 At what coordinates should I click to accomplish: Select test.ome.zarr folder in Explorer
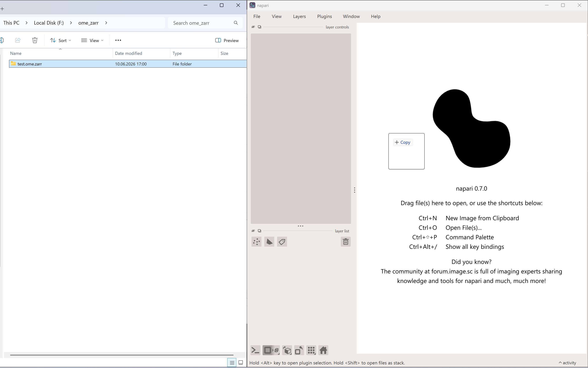pyautogui.click(x=128, y=64)
